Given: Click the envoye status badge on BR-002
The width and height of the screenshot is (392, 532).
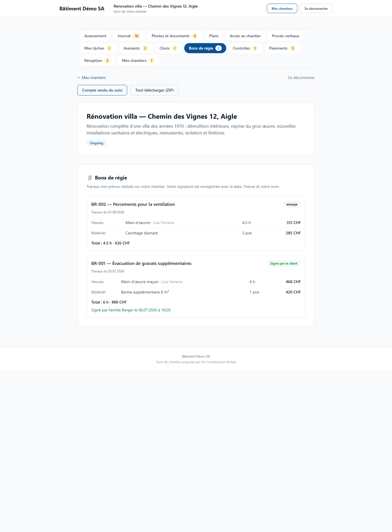Looking at the screenshot, I should point(292,204).
